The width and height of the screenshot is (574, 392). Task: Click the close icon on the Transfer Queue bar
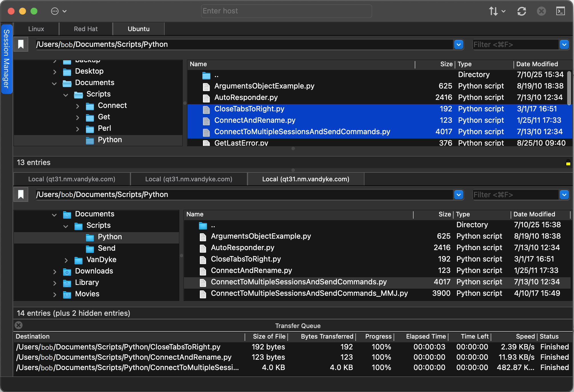[x=19, y=325]
